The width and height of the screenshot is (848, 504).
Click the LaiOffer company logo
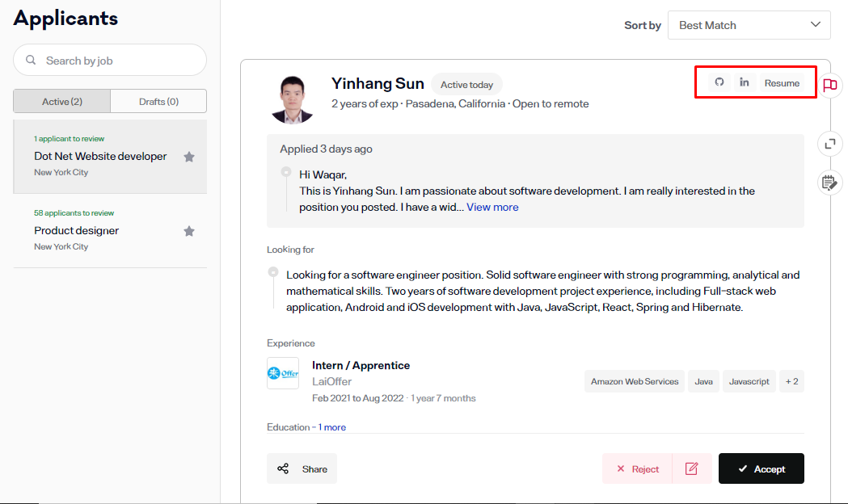[283, 373]
